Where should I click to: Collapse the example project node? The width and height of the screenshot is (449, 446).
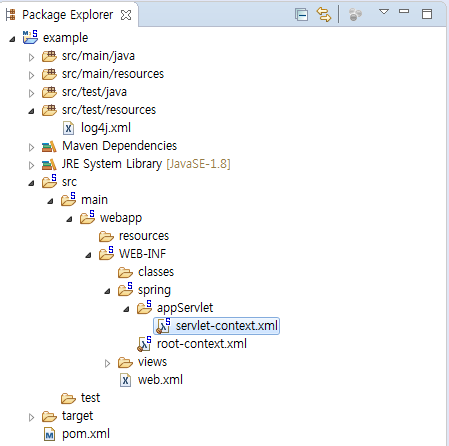tap(12, 39)
